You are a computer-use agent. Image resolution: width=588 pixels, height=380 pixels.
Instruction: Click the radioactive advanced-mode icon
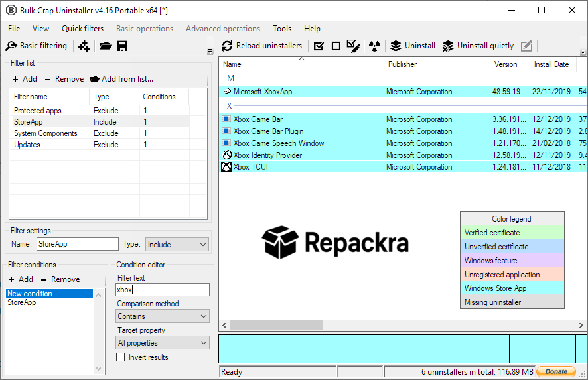click(374, 46)
